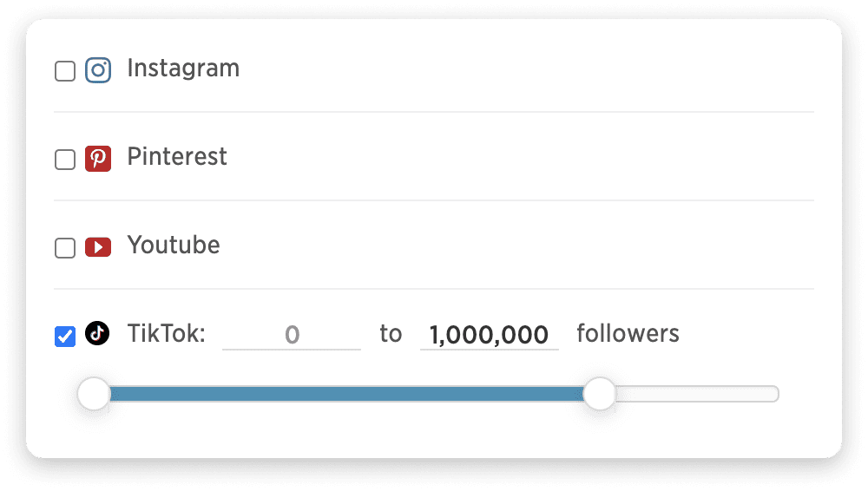
Task: Select the Youtube label text
Action: click(x=174, y=245)
